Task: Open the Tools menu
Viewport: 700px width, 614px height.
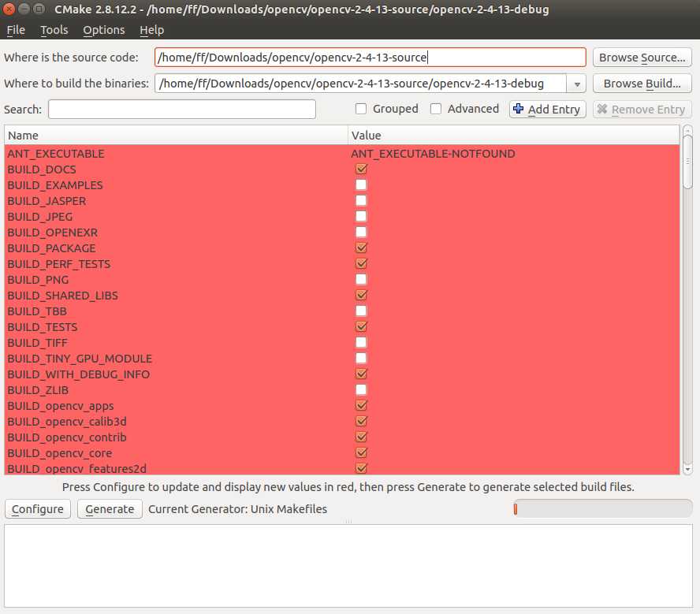Action: click(x=54, y=30)
